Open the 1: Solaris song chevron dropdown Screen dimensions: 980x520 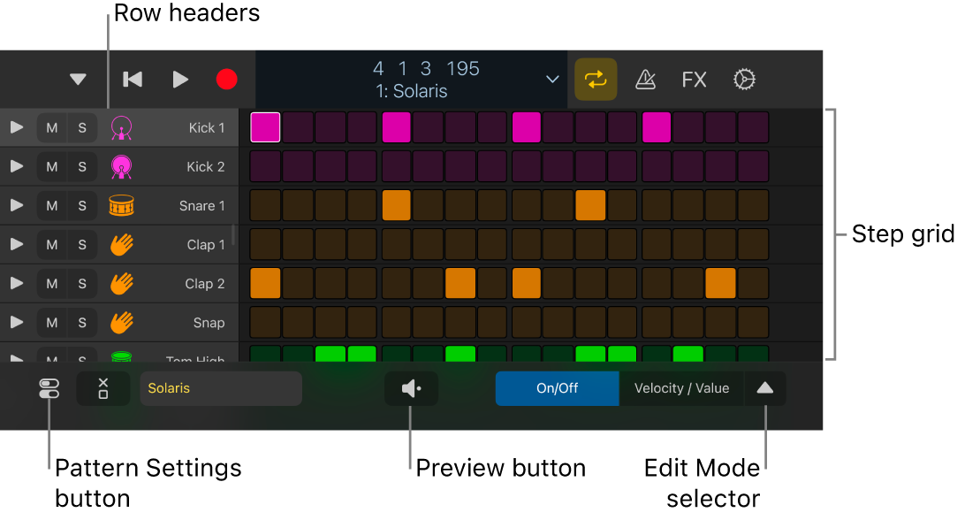[x=552, y=79]
